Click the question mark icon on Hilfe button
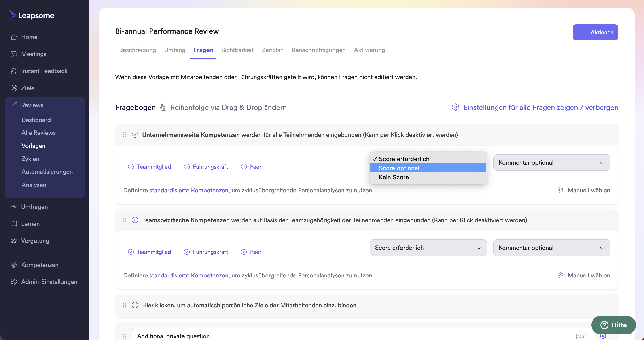 604,325
